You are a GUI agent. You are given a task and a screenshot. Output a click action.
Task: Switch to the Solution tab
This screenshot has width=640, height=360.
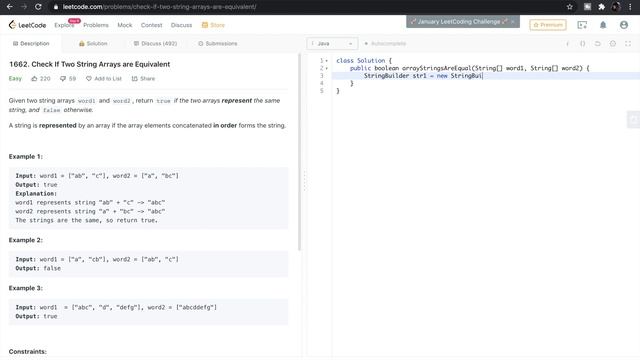click(93, 43)
